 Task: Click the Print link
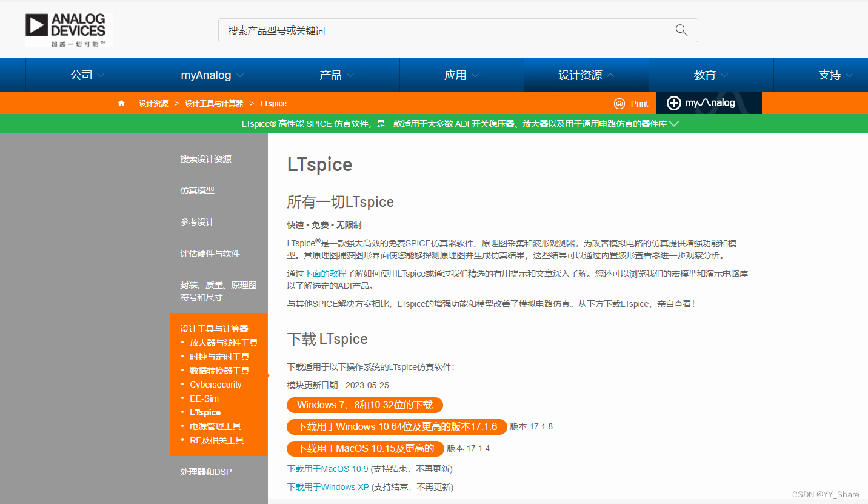pyautogui.click(x=639, y=104)
